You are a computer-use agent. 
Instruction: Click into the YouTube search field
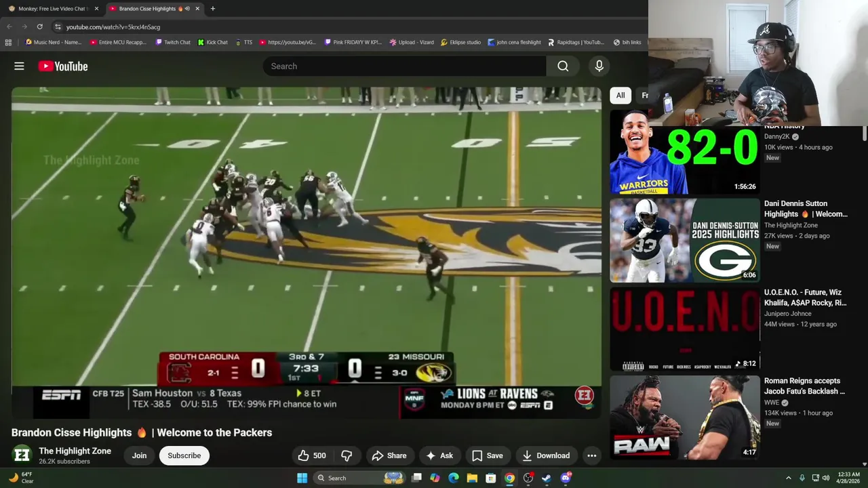[x=404, y=66]
